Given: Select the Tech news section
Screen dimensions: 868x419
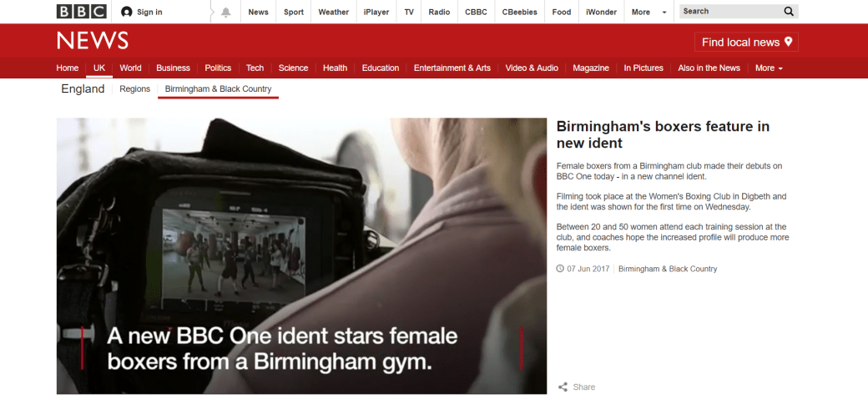Looking at the screenshot, I should click(255, 68).
